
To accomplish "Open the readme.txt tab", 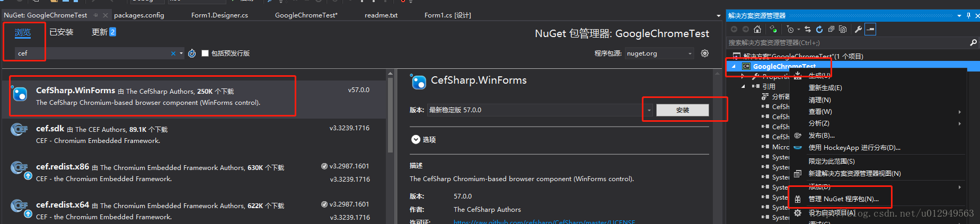I will [381, 15].
